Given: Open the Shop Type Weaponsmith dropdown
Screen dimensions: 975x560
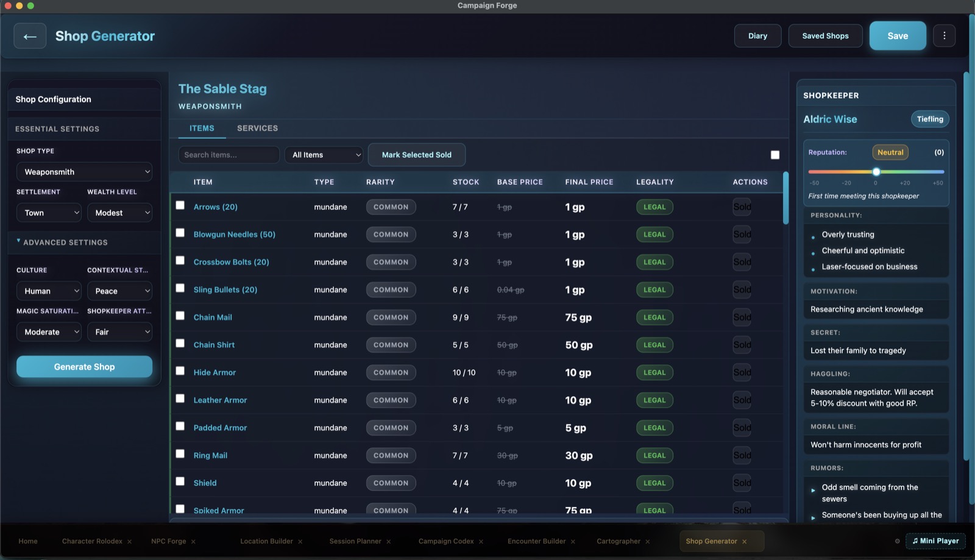Looking at the screenshot, I should (84, 172).
